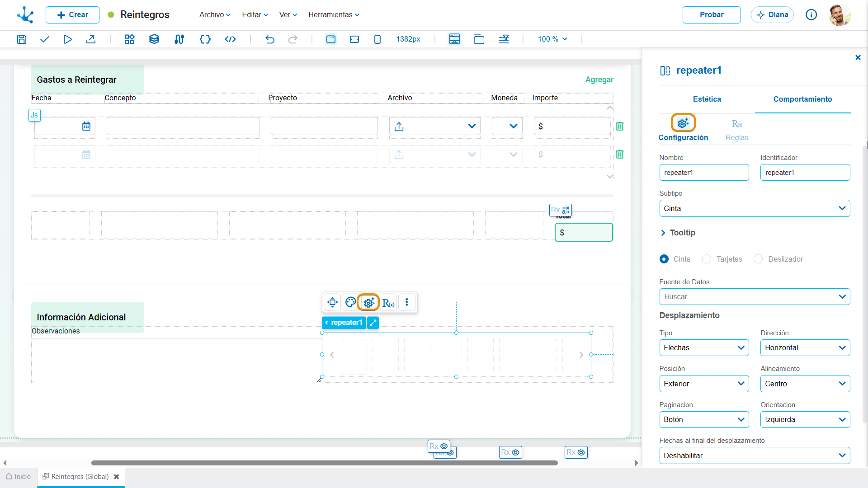
Task: Click the save disk icon in toolbar
Action: [21, 39]
